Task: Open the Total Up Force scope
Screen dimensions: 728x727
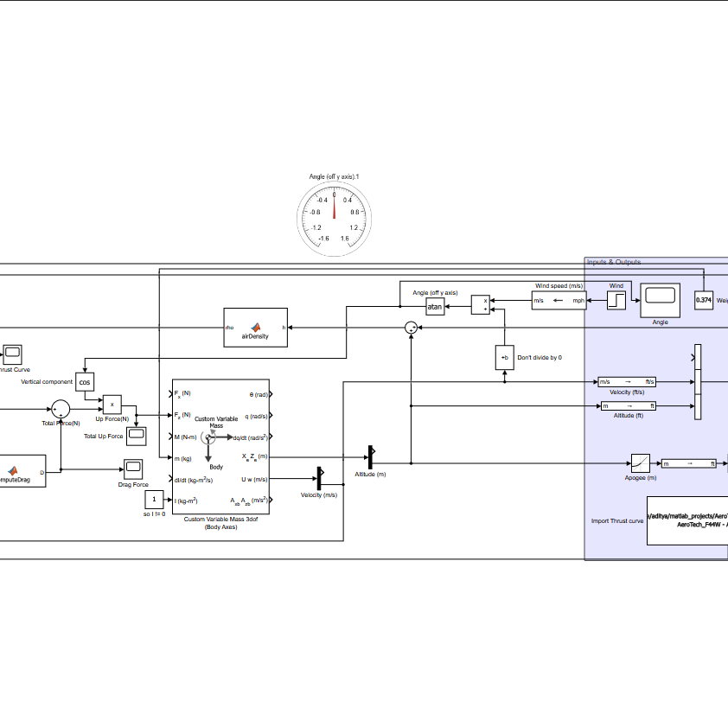Action: pyautogui.click(x=136, y=437)
